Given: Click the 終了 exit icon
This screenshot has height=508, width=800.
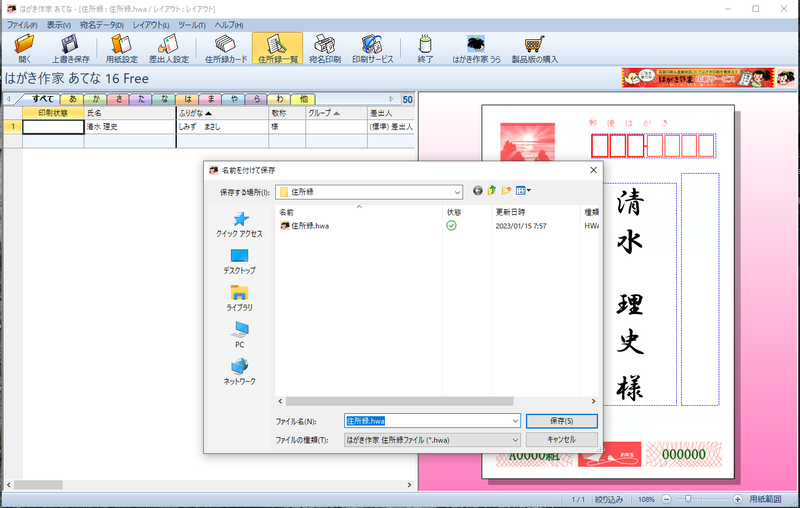Looking at the screenshot, I should pos(425,48).
